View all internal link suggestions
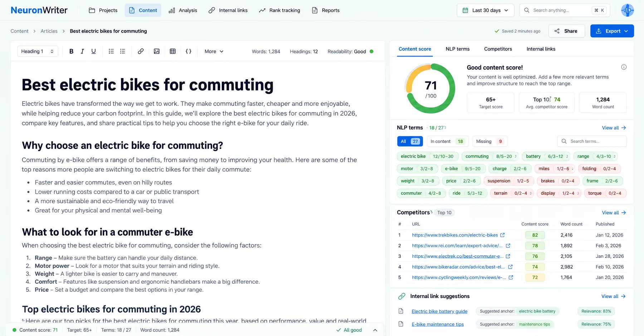The image size is (644, 336). [614, 296]
